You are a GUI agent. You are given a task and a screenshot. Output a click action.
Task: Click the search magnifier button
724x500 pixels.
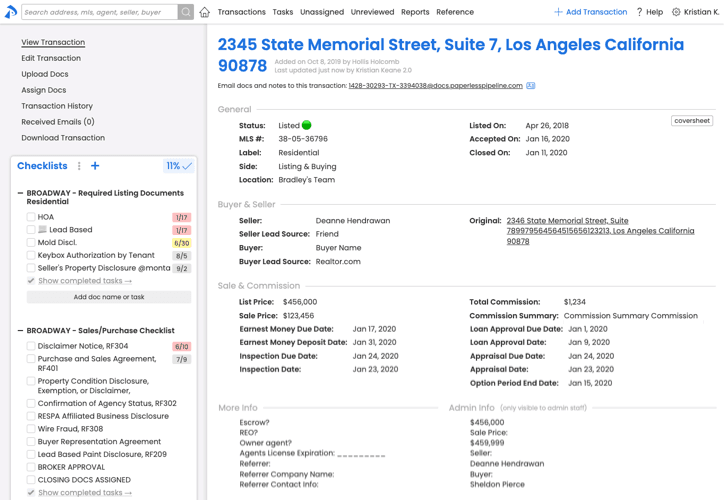point(186,12)
